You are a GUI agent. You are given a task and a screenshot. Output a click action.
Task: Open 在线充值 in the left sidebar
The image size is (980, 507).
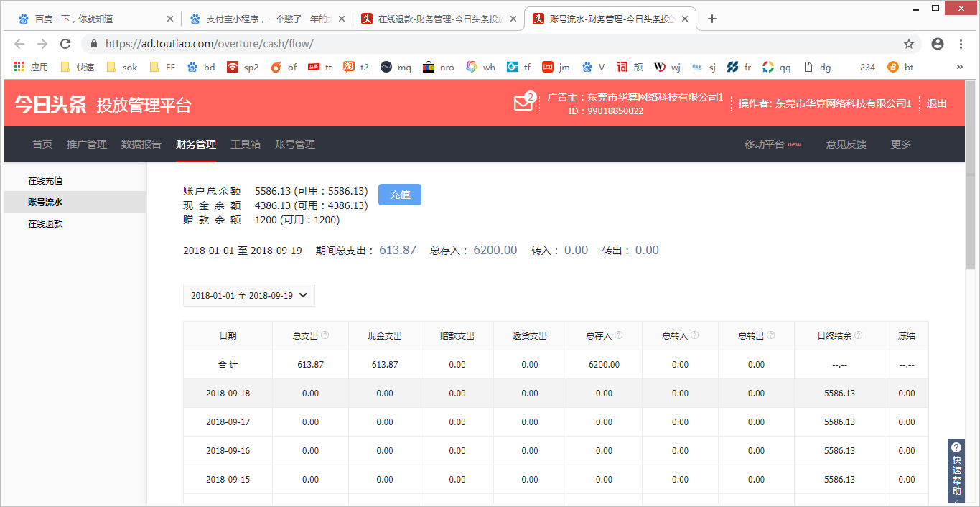(45, 181)
